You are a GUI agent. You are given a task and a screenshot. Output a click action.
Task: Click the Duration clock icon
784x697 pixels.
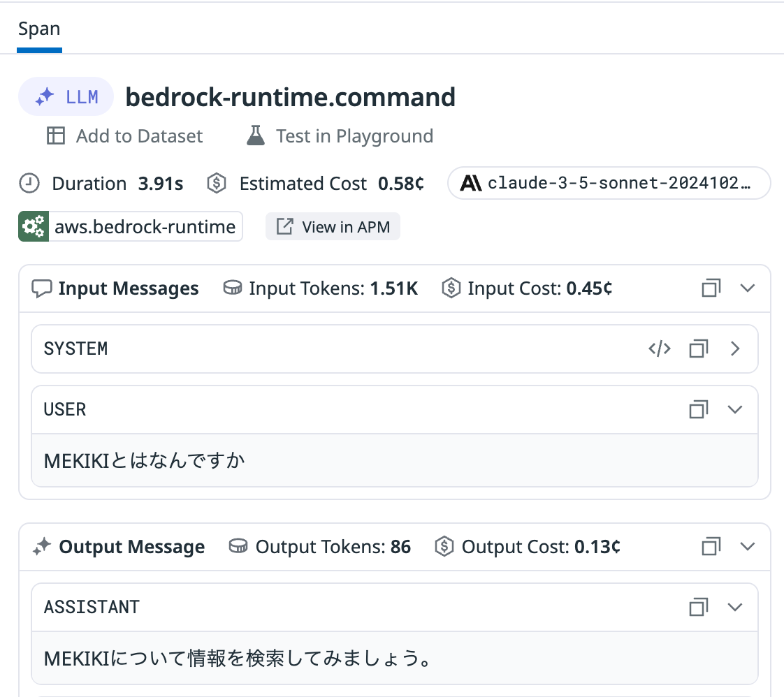pos(29,184)
